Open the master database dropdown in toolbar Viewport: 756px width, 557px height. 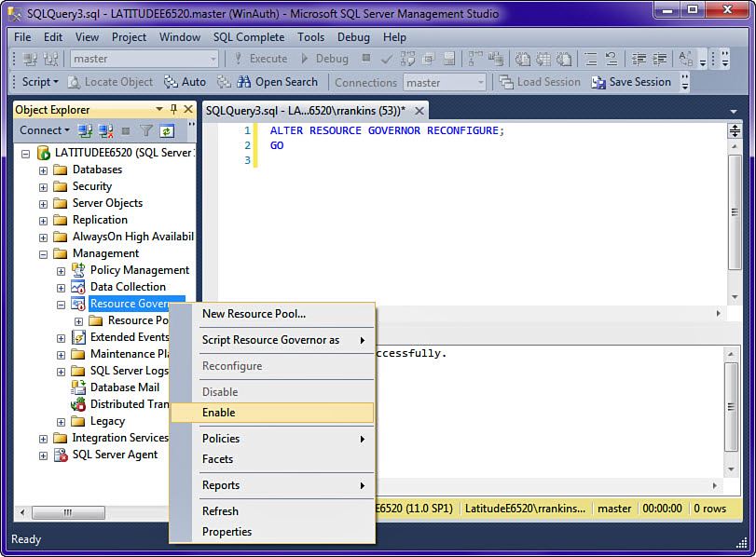[213, 59]
